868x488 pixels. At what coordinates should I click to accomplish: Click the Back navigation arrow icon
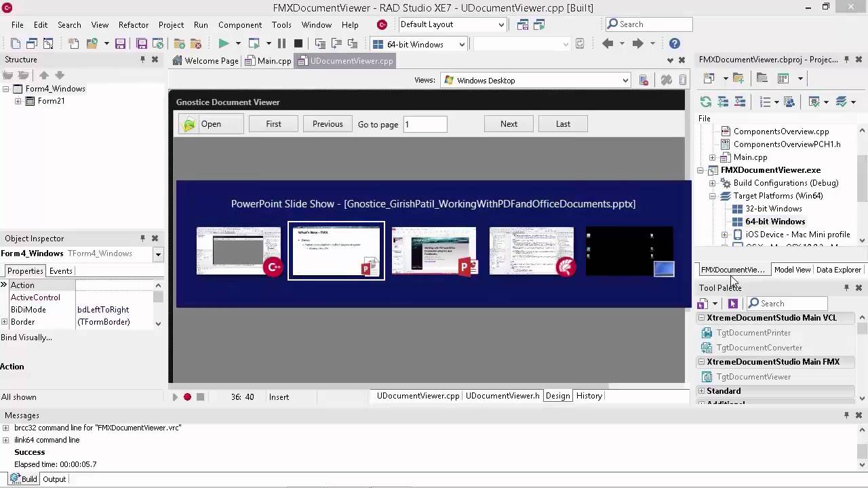[x=608, y=43]
